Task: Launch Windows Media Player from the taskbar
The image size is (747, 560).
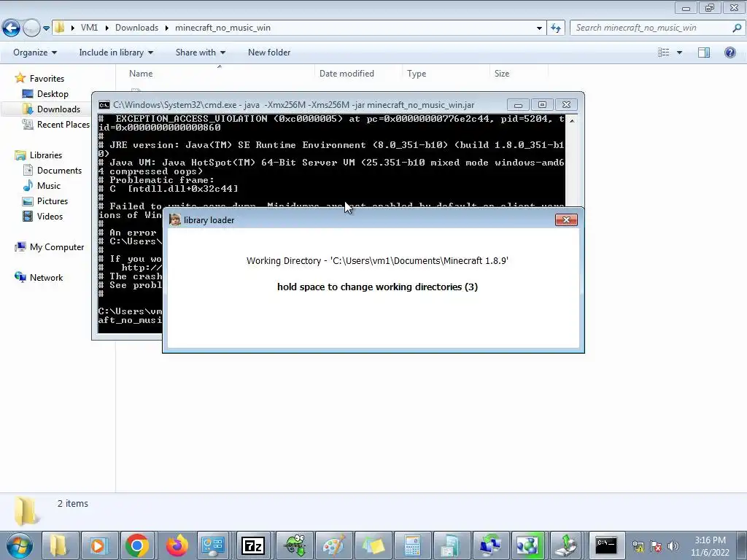Action: click(x=98, y=545)
